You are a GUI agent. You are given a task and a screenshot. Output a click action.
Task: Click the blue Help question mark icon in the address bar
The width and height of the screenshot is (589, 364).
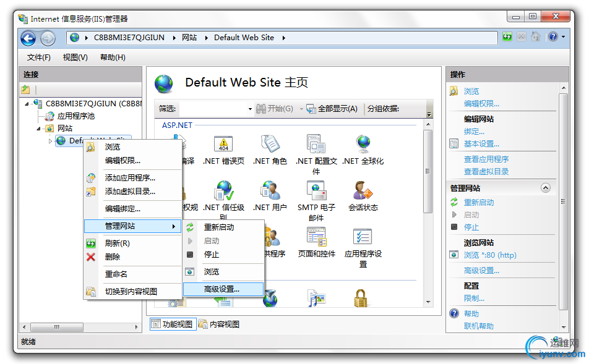553,37
